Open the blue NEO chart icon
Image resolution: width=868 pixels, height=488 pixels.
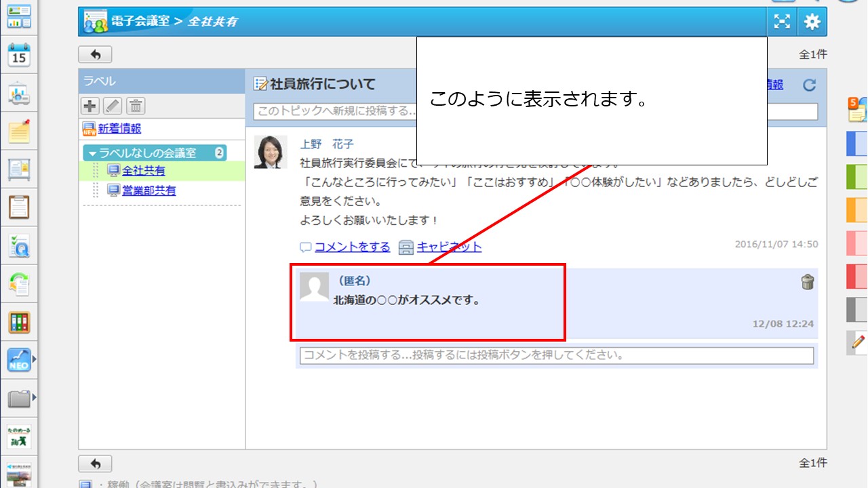pyautogui.click(x=19, y=360)
